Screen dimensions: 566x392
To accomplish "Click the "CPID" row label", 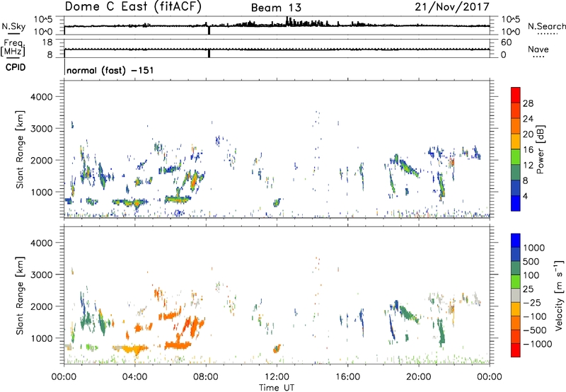I will click(x=16, y=67).
